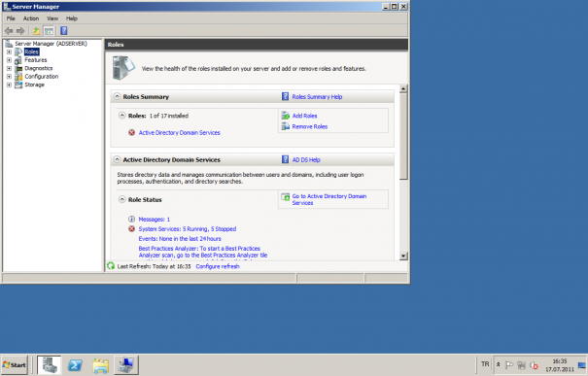Open the Start menu
The height and width of the screenshot is (376, 588).
tap(15, 365)
